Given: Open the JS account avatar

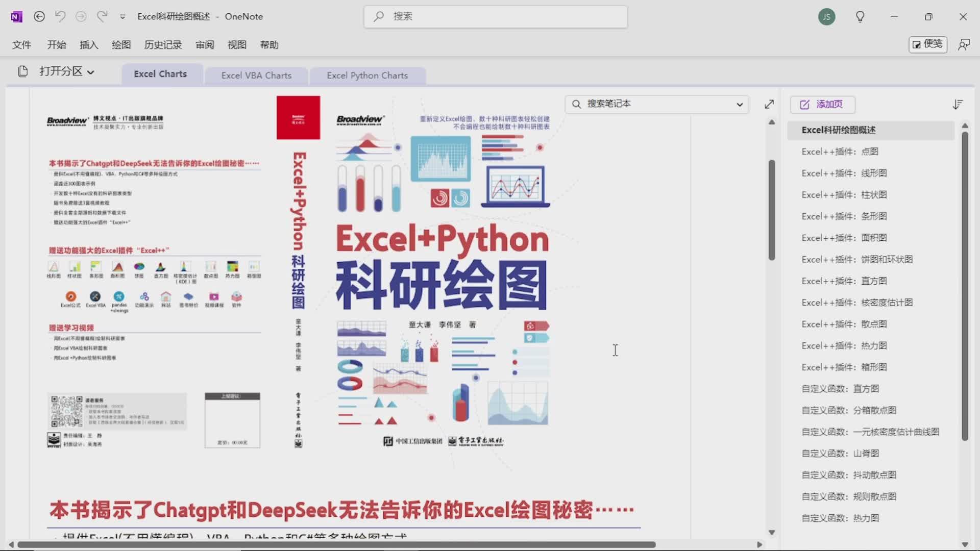Looking at the screenshot, I should (826, 17).
